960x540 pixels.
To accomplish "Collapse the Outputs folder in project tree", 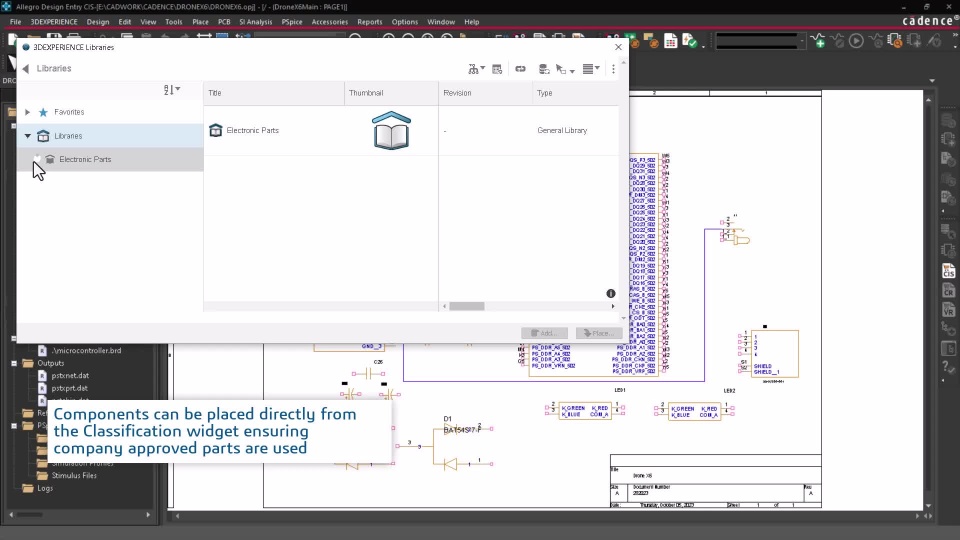I will pos(13,363).
